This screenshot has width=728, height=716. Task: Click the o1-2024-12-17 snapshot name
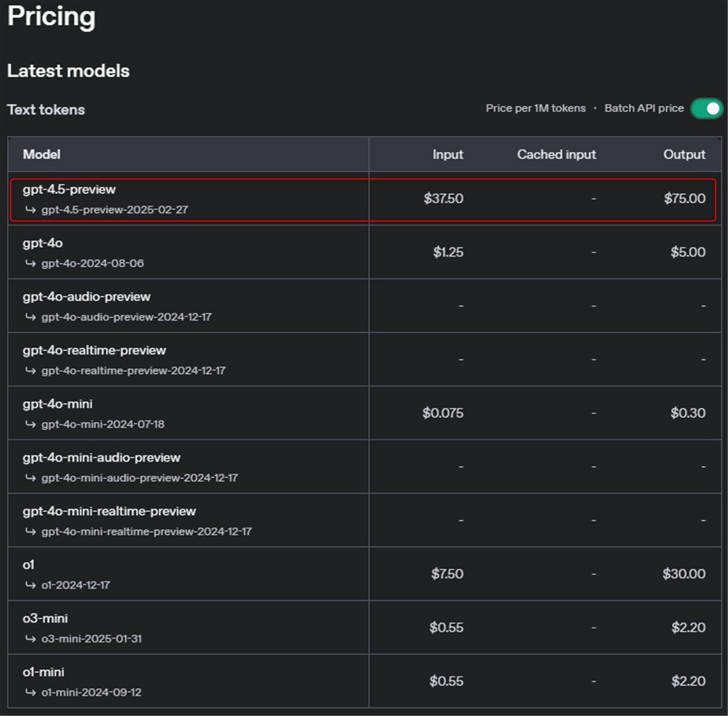(76, 585)
